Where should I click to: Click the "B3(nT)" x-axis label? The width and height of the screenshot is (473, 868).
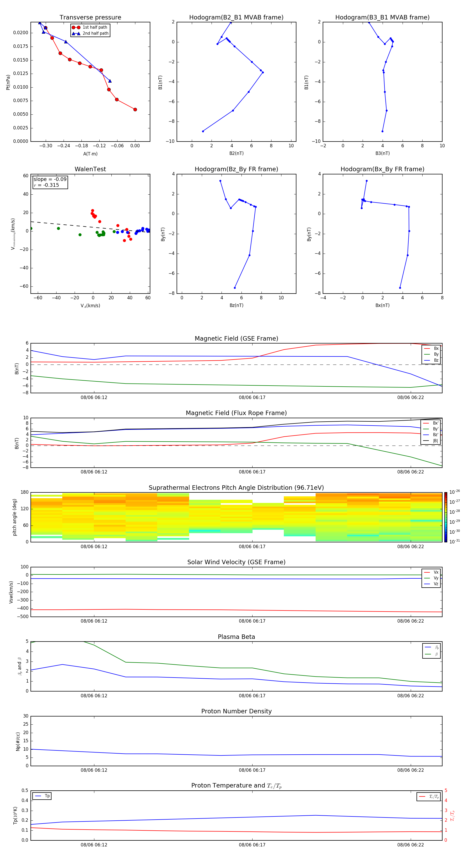tap(382, 153)
